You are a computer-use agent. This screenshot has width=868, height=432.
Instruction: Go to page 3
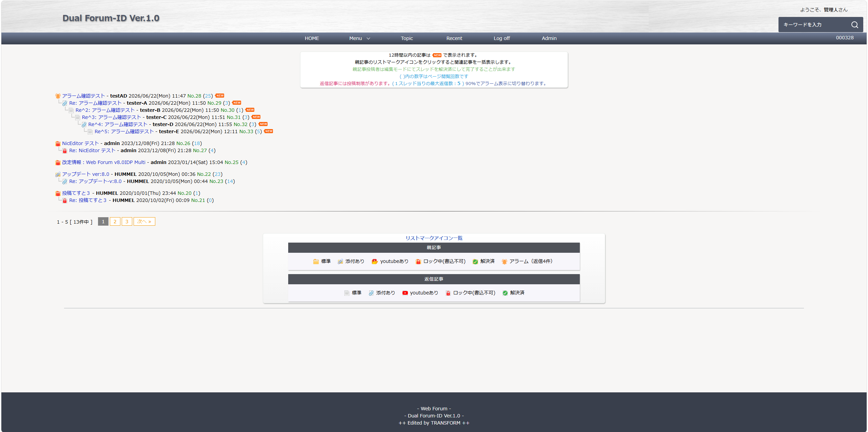pyautogui.click(x=127, y=222)
